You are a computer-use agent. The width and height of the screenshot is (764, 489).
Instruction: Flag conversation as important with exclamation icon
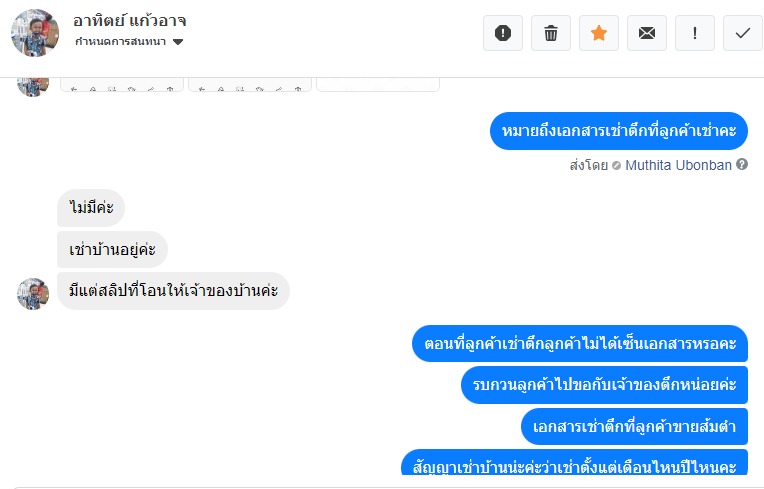coord(695,33)
